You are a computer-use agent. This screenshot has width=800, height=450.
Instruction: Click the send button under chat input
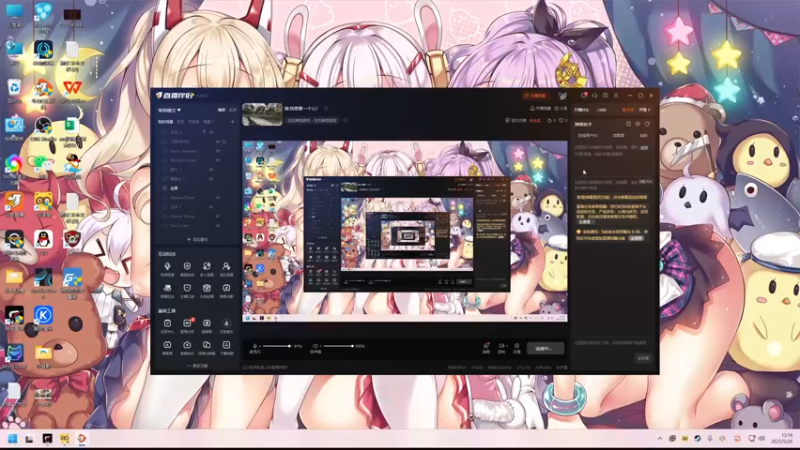tap(643, 358)
